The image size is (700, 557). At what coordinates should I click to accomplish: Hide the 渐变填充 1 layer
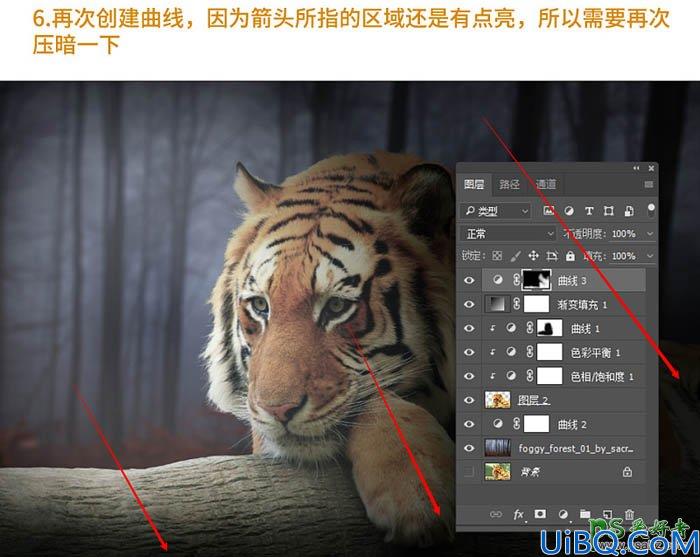(469, 304)
